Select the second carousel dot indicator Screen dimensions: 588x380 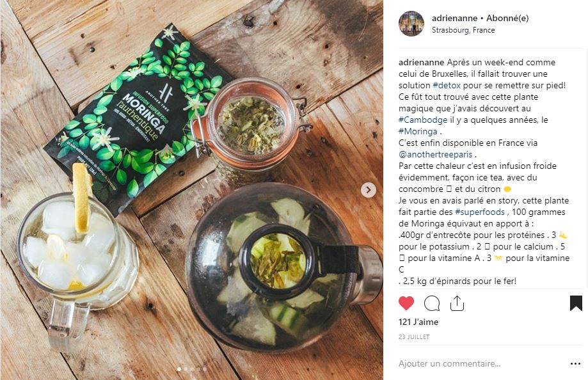coord(186,369)
